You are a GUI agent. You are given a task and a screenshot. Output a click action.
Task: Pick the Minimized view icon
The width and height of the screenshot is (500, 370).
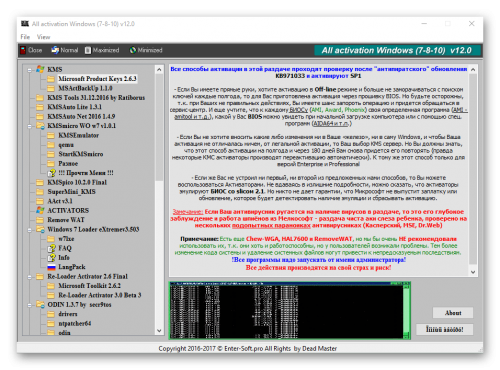point(133,50)
